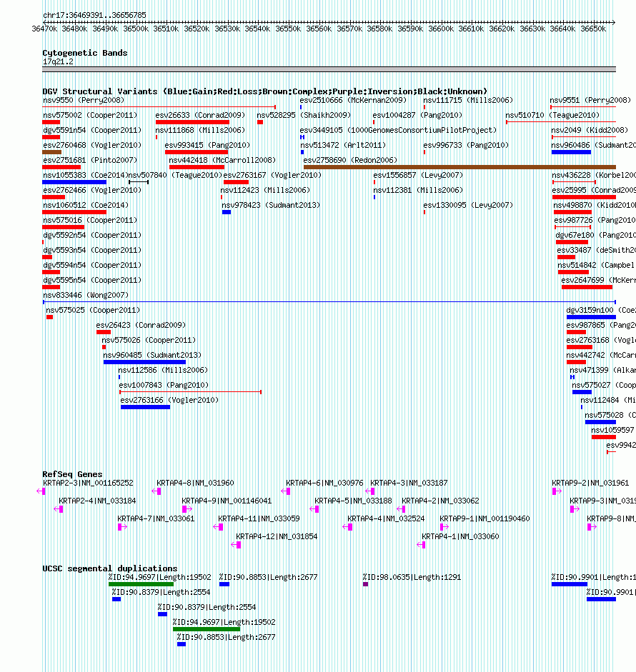Click the Cytogenetic Bands track heading

(x=85, y=53)
